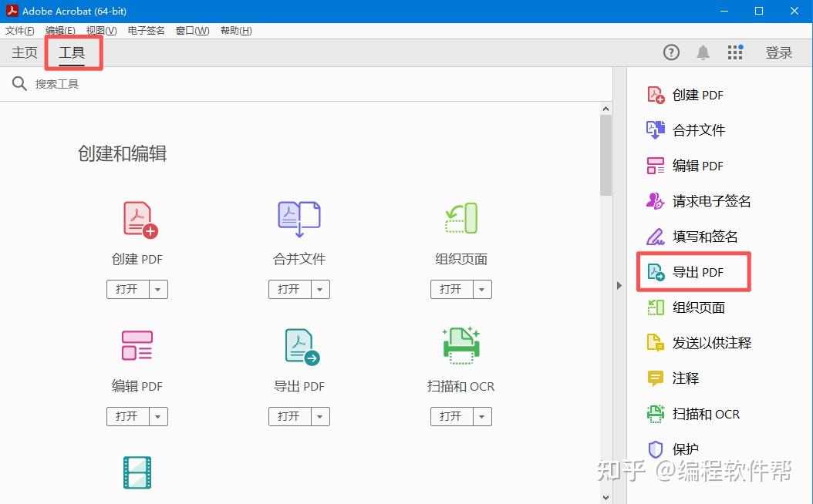Screen dimensions: 813x504
Task: Select 编辑 PDF in right sidebar
Action: pyautogui.click(x=685, y=166)
